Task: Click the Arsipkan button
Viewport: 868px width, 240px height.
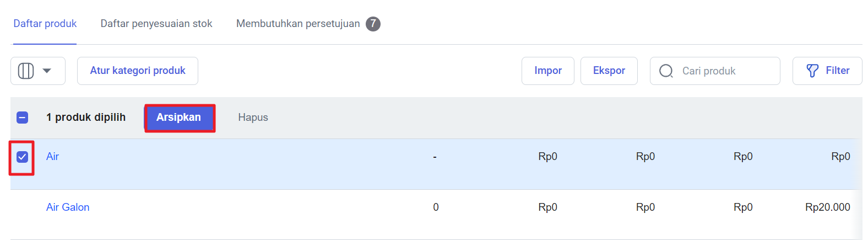Action: pos(179,118)
